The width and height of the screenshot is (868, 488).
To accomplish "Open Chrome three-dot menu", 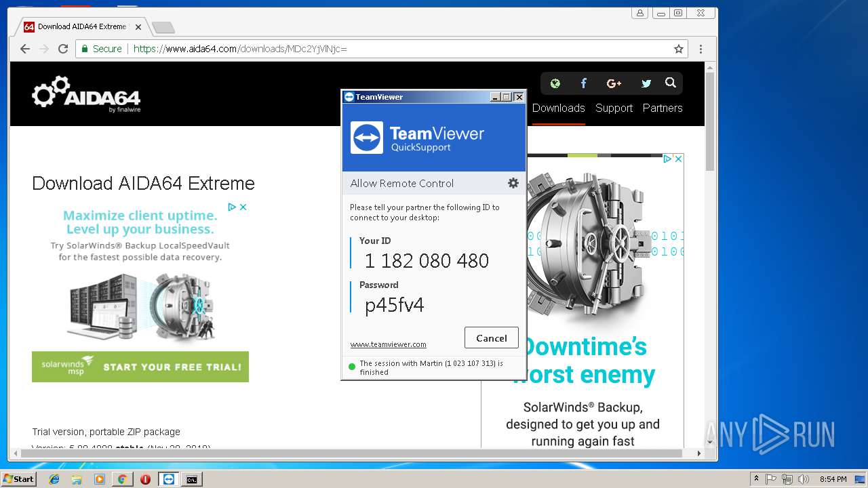I will [701, 49].
